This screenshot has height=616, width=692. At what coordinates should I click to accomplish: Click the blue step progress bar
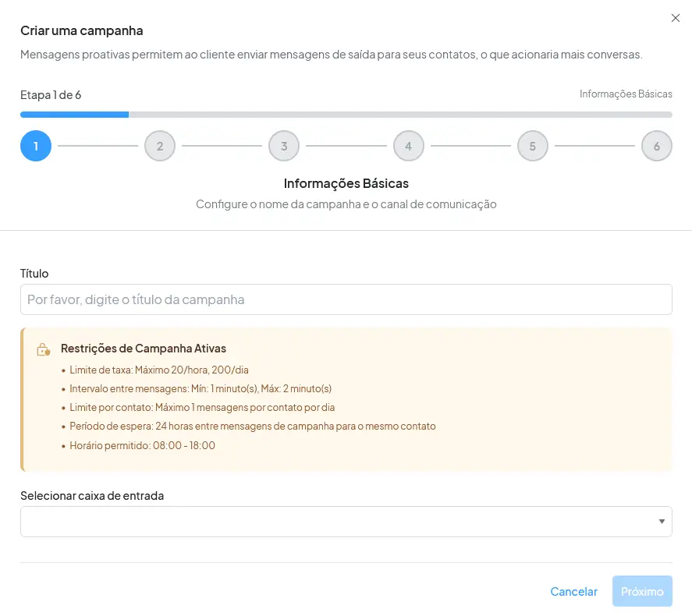[x=75, y=115]
